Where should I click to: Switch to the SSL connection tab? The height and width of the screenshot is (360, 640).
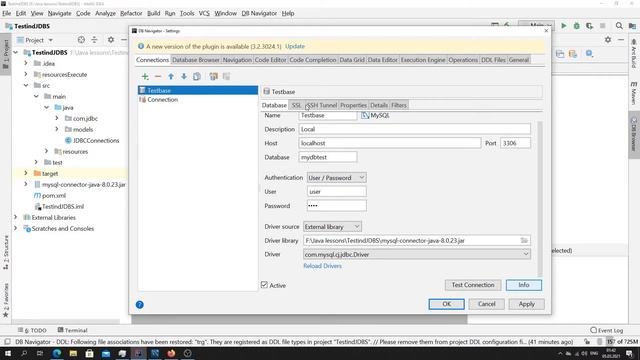(x=296, y=105)
